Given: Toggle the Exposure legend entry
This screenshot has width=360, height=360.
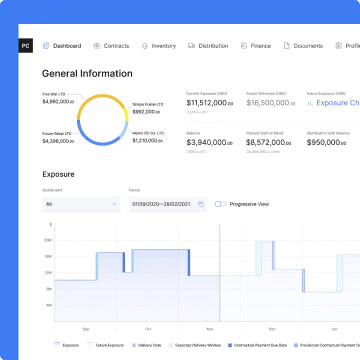Looking at the screenshot, I should (66, 345).
